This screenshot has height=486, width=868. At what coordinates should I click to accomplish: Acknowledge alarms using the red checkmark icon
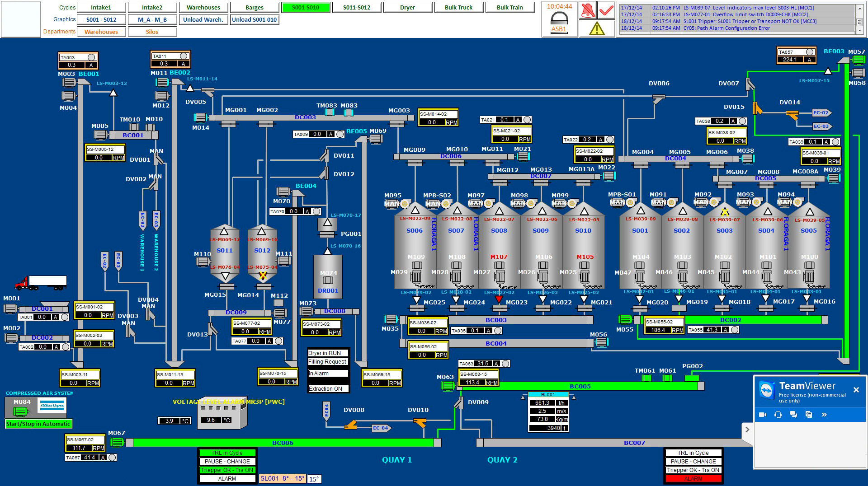pyautogui.click(x=606, y=10)
